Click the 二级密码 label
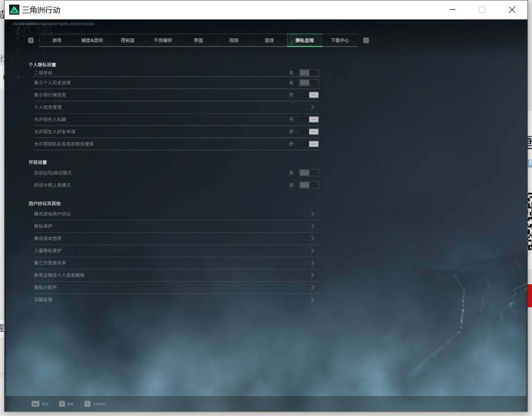The image size is (532, 416). point(43,72)
